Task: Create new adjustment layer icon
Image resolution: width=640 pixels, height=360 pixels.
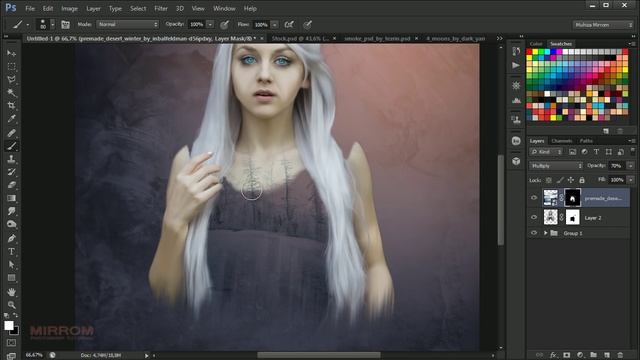Action: 580,355
